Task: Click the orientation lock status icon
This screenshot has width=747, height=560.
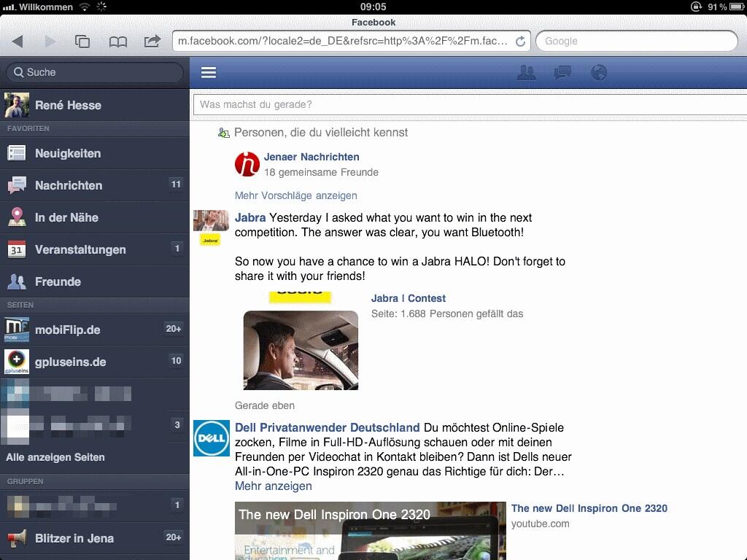Action: [x=696, y=7]
